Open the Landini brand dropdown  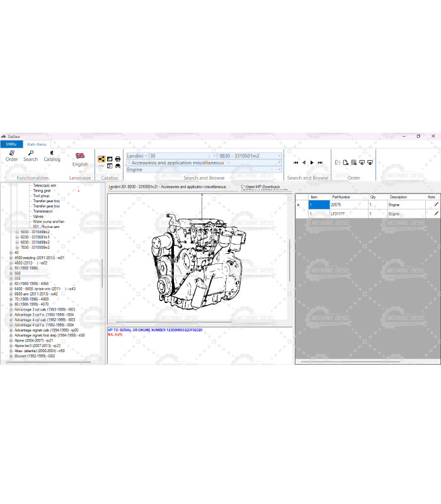click(146, 156)
